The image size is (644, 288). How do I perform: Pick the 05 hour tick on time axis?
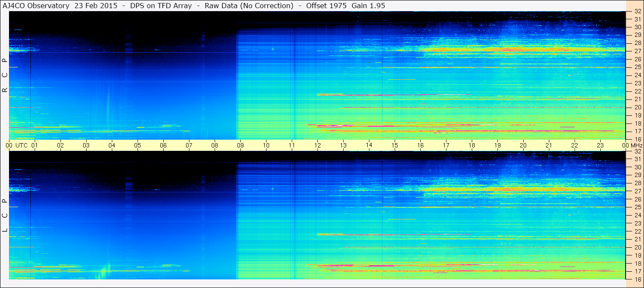coord(138,145)
